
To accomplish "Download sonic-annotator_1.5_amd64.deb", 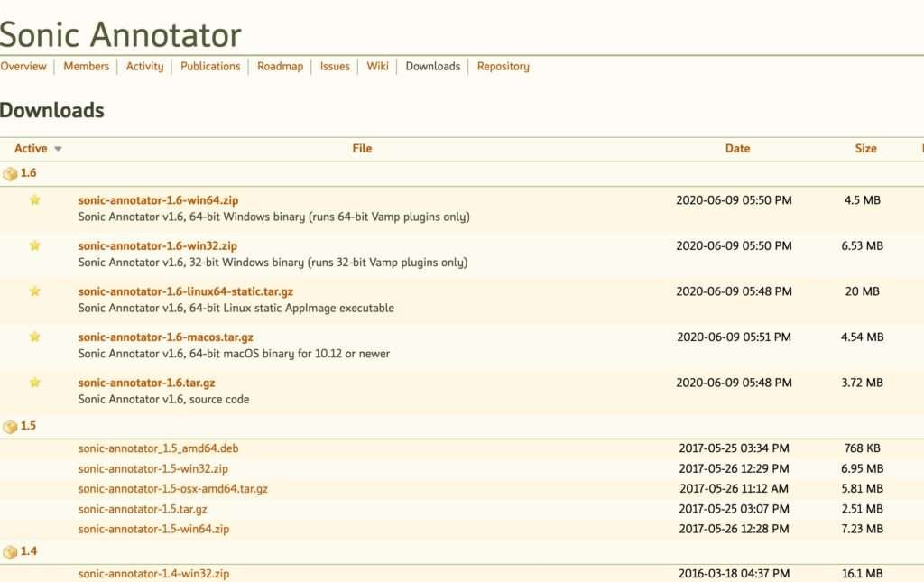I will coord(158,448).
